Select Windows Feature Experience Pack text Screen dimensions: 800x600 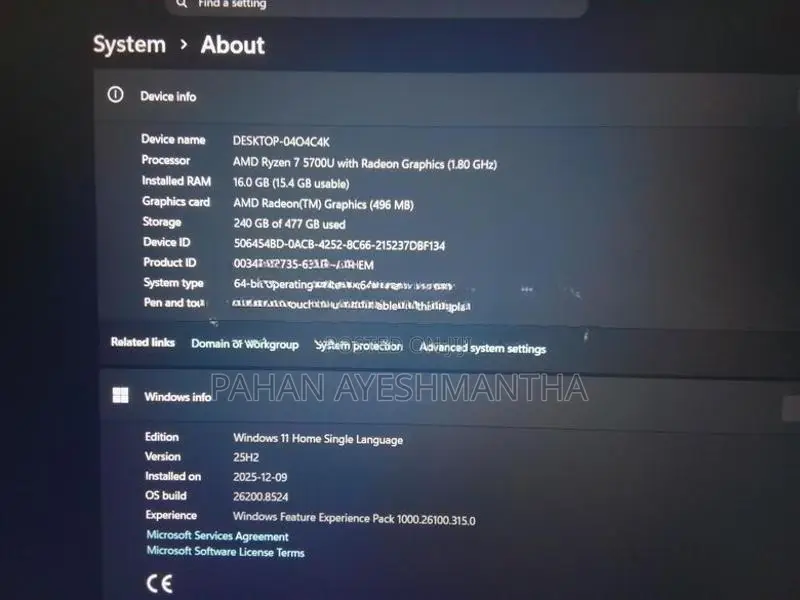click(x=354, y=518)
